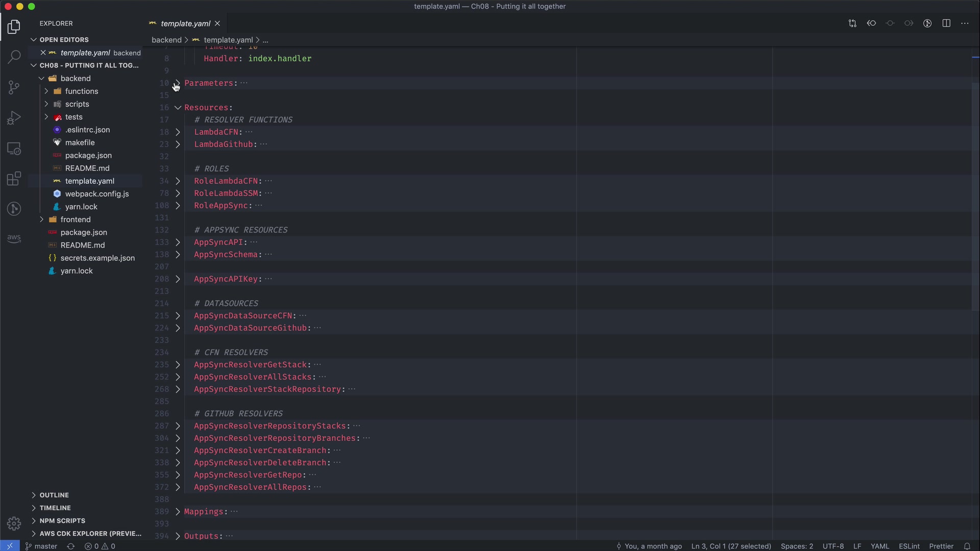Change YAML language mode
980x551 pixels.
tap(879, 546)
